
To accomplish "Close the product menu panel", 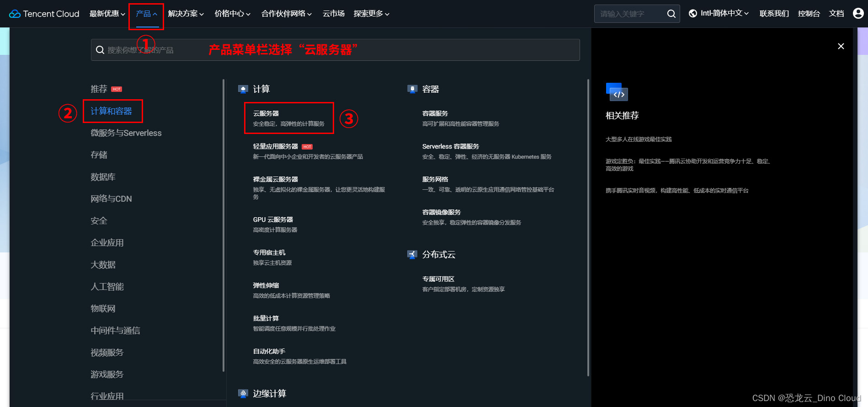I will point(841,46).
